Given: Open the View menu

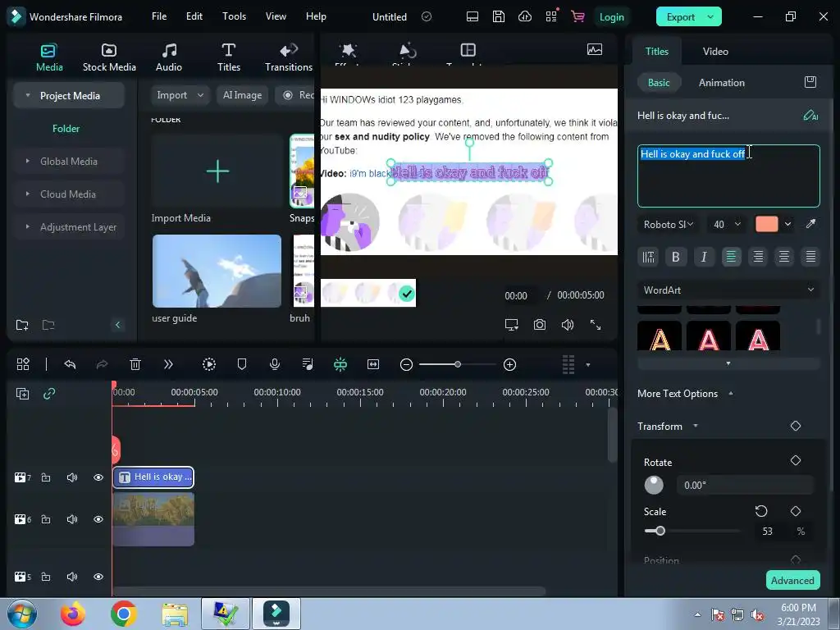Looking at the screenshot, I should click(x=276, y=16).
